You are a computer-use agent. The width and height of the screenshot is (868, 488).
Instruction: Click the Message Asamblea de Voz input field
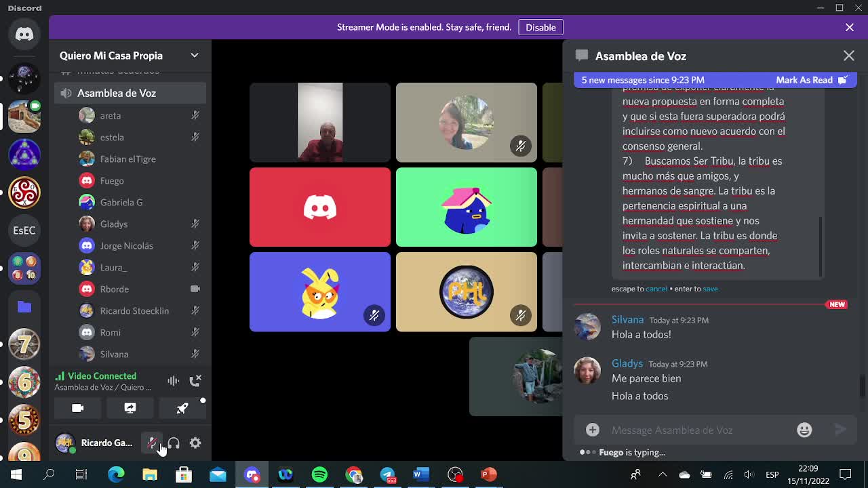698,430
